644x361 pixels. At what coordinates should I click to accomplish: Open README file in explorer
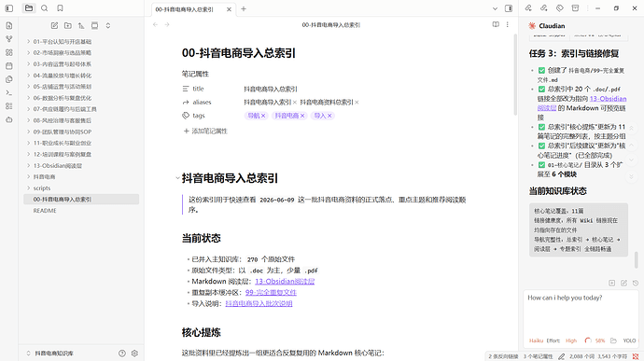[81, 211]
